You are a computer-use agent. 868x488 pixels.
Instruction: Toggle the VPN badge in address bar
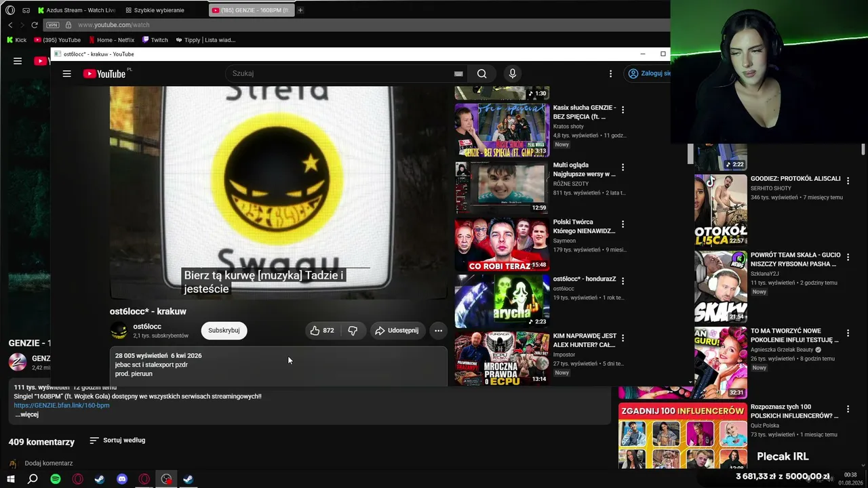[x=53, y=25]
